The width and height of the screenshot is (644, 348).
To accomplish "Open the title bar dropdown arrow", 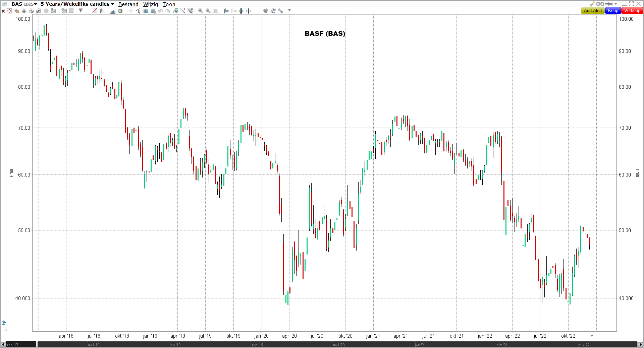I will click(x=616, y=4).
